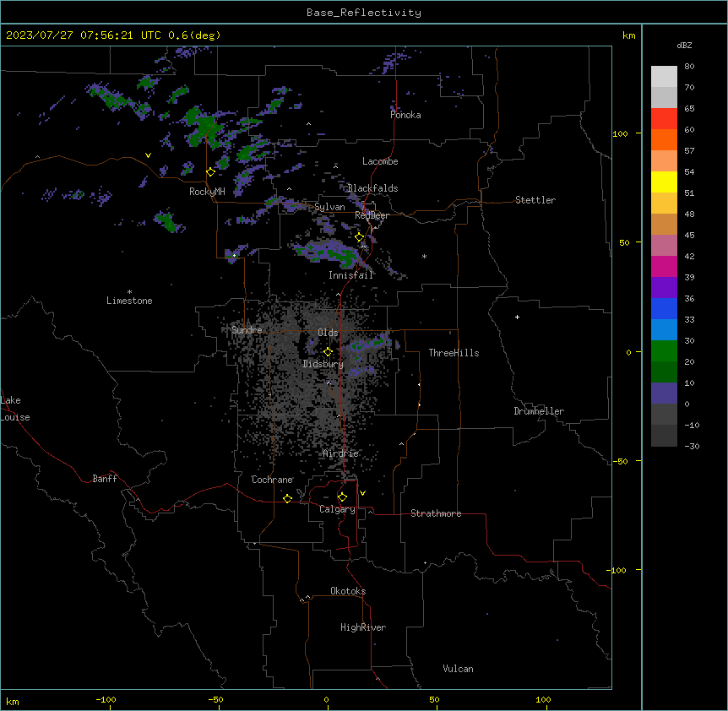Click the yellow diamond marker below Cochrane
The image size is (728, 711).
(287, 498)
